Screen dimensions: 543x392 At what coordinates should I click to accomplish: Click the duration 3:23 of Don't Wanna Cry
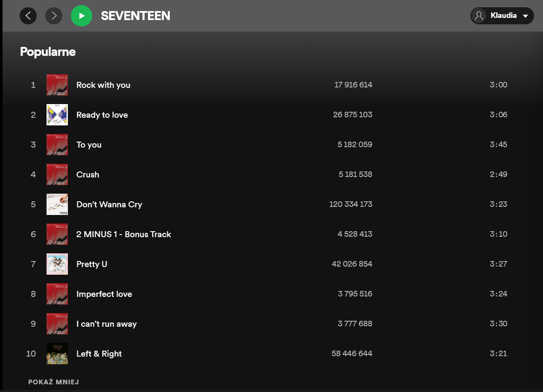pyautogui.click(x=499, y=204)
